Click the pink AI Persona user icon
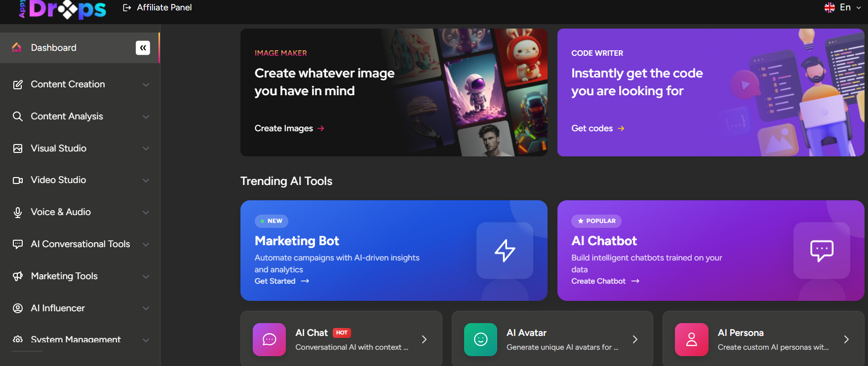868x366 pixels. [691, 339]
